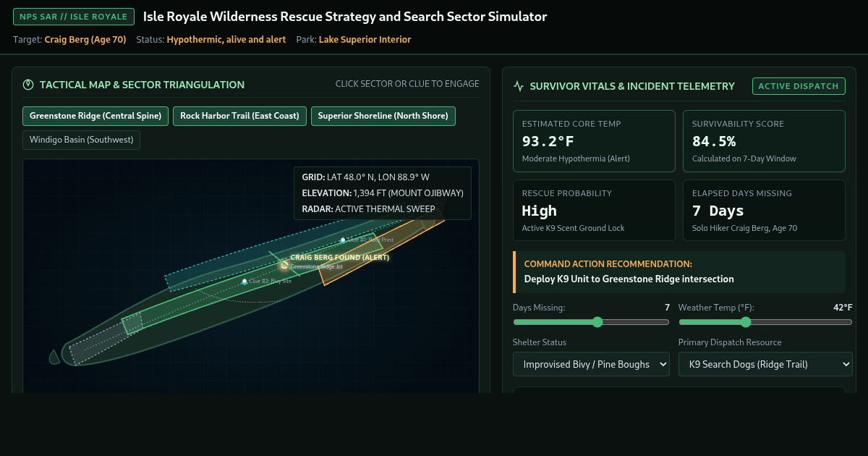Toggle Windigo Basin (Southwest) sector
Image resolution: width=868 pixels, height=456 pixels.
[x=82, y=140]
